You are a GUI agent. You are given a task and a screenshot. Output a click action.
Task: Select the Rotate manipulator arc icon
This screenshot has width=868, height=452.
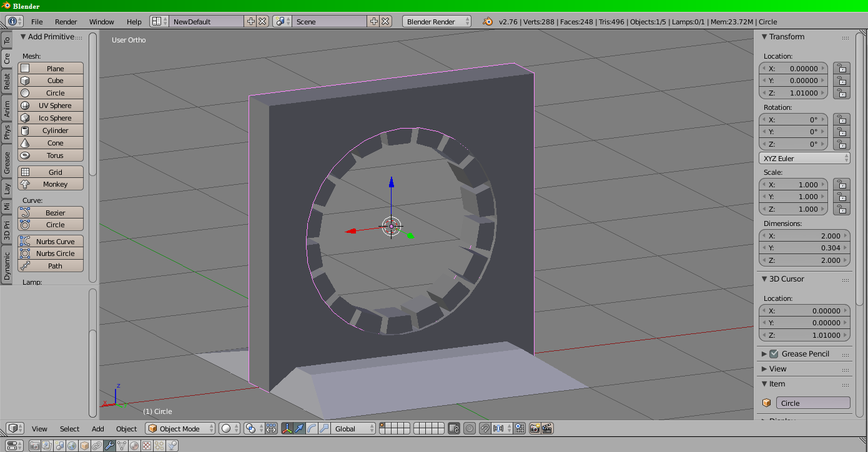[312, 428]
